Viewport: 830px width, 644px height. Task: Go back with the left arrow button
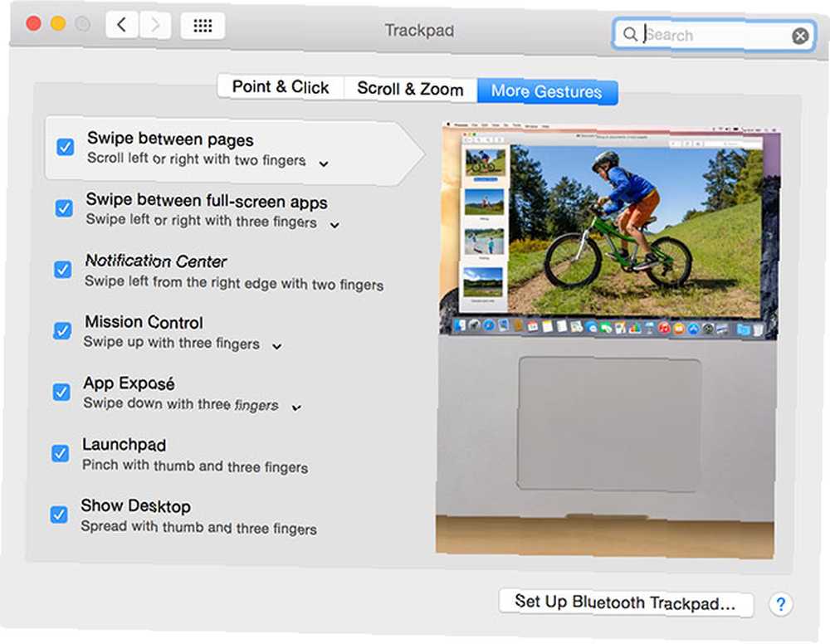[122, 24]
